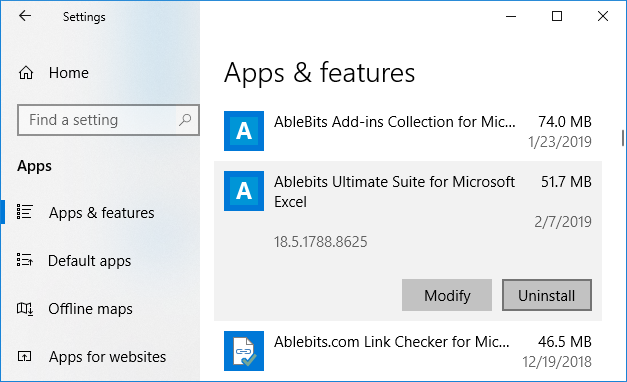Click the Apps for websites icon
This screenshot has width=627, height=382.
coord(24,356)
